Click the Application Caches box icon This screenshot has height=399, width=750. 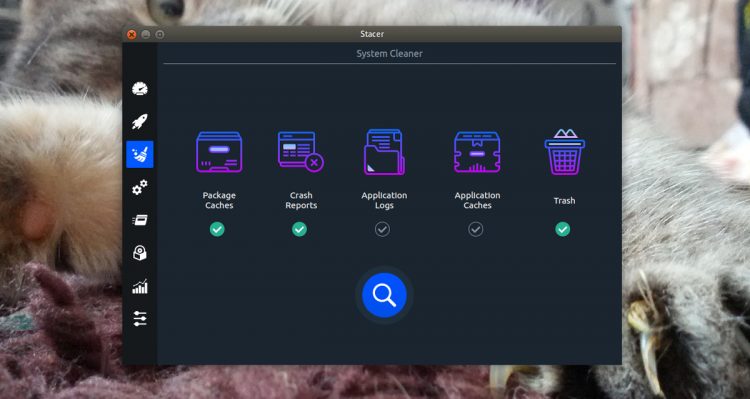pos(477,152)
